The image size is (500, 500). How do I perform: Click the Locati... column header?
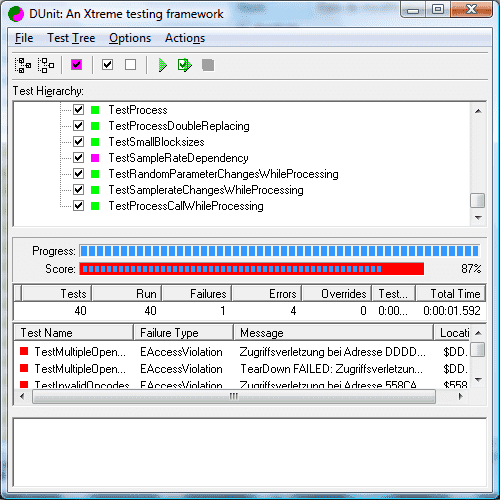(452, 333)
